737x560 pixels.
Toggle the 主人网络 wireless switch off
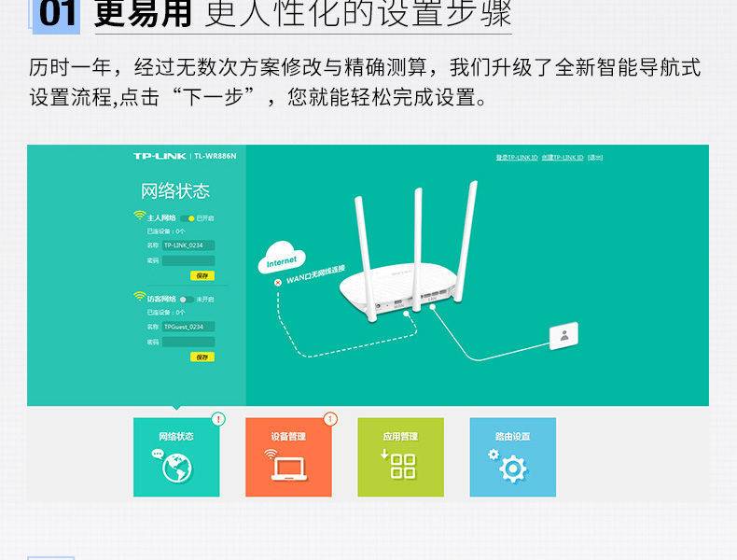[188, 218]
